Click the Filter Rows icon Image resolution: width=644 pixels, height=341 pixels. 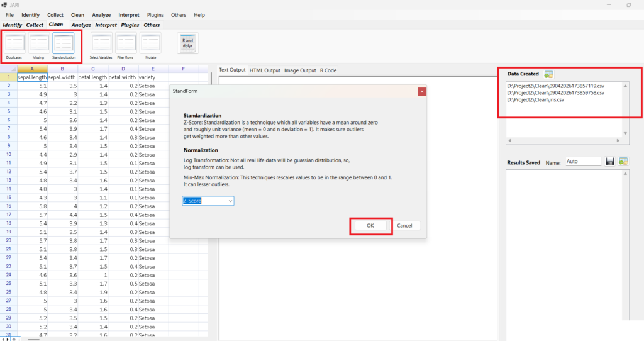(125, 44)
